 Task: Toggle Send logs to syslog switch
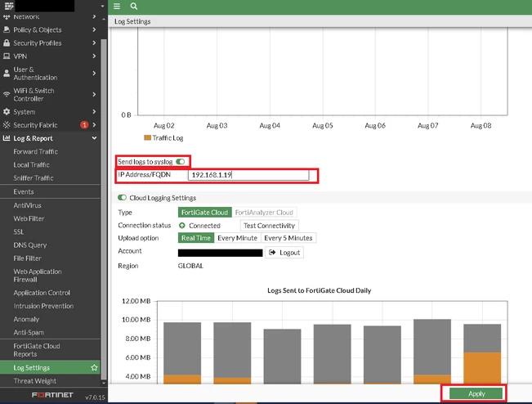point(180,162)
